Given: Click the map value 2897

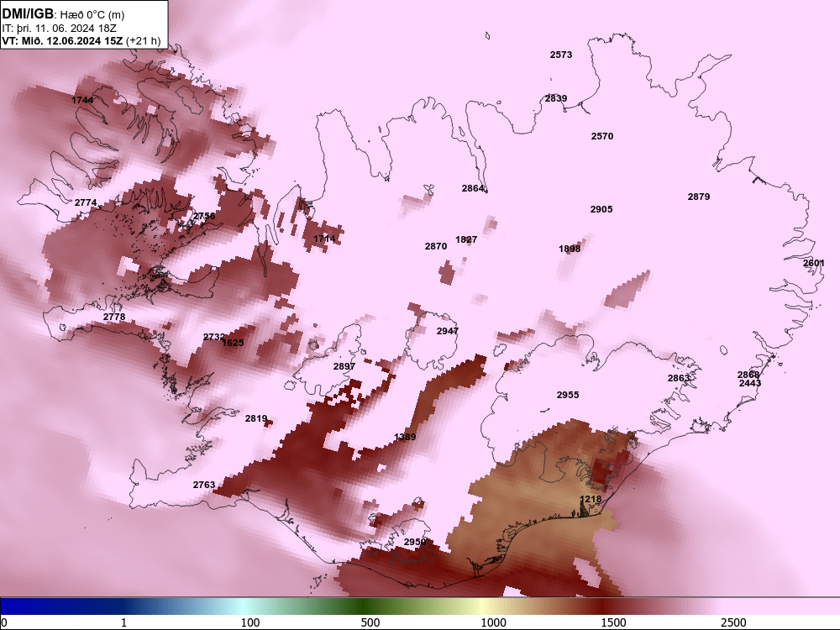Looking at the screenshot, I should (x=344, y=366).
